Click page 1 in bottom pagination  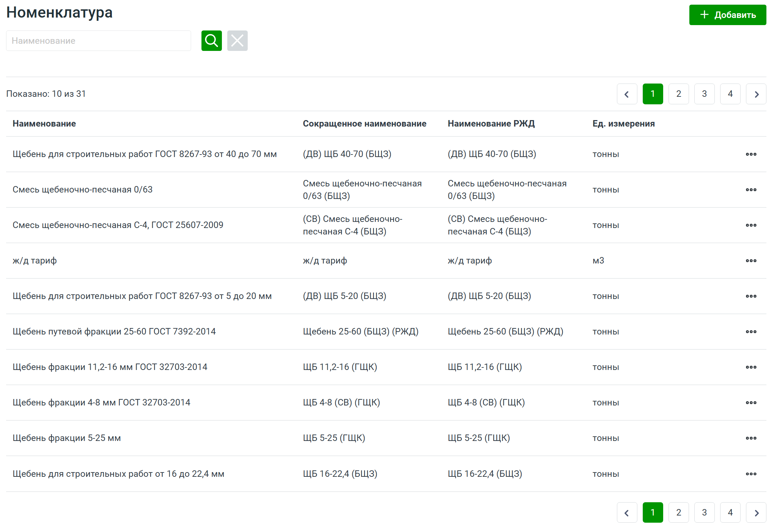pyautogui.click(x=653, y=513)
